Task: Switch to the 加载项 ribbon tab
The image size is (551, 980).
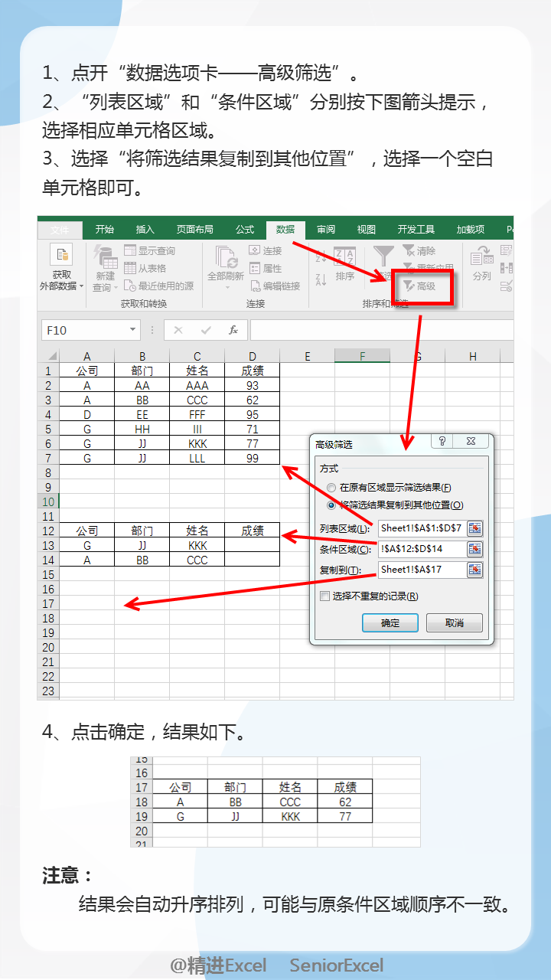Action: click(x=471, y=229)
